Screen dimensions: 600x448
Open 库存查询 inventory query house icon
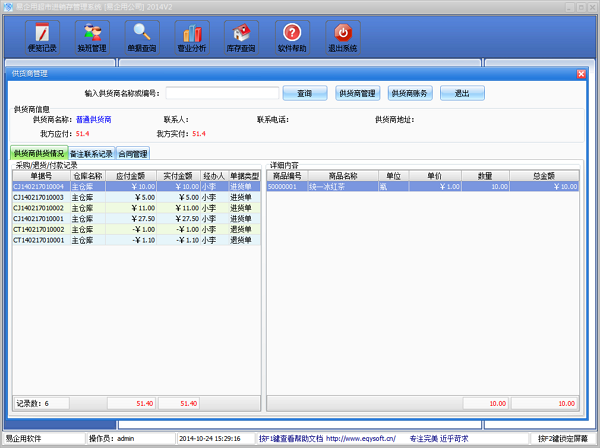point(241,37)
